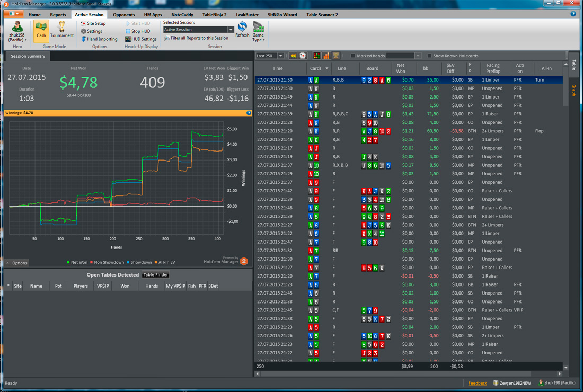
Task: Click Zevgen1982NEW database icon in status bar
Action: pos(511,383)
